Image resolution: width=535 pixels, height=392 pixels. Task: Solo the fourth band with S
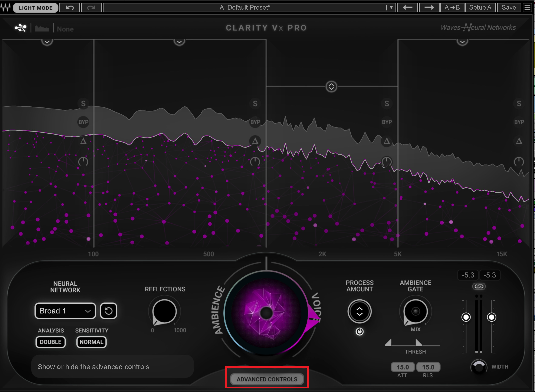point(519,103)
